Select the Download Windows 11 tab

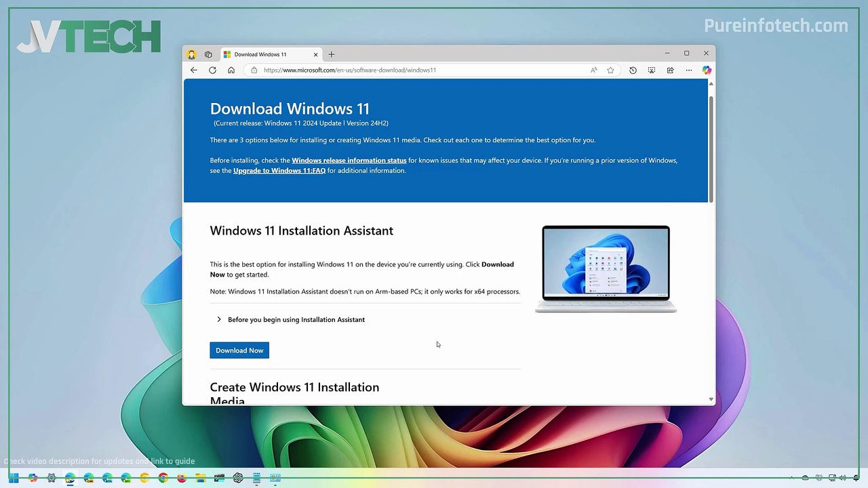[271, 54]
